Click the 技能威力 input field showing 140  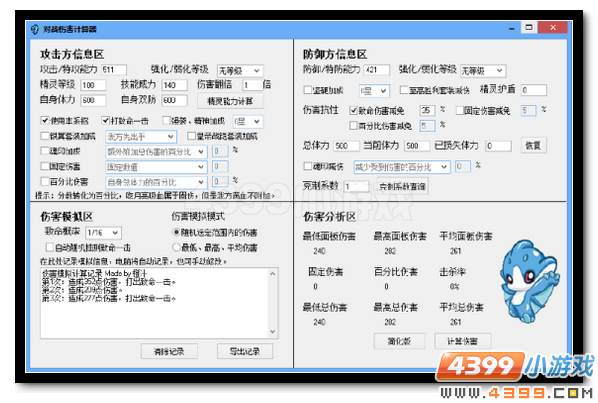pos(174,85)
